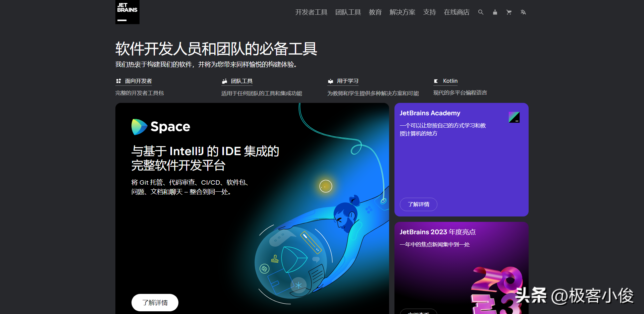Click 了解详情 button in Academy card
The height and width of the screenshot is (314, 644).
tap(419, 204)
